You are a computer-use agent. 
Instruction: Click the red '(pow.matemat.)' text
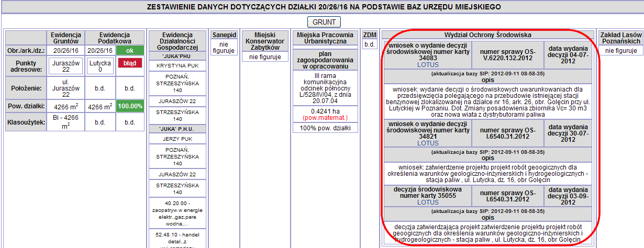(326, 118)
